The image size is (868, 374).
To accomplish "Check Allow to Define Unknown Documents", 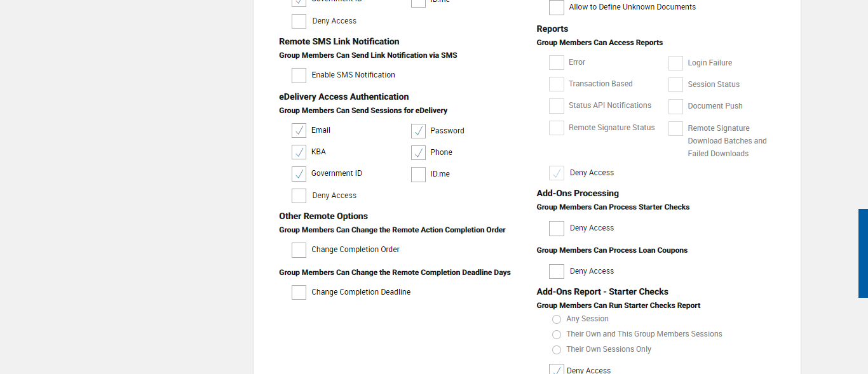I will pyautogui.click(x=557, y=8).
